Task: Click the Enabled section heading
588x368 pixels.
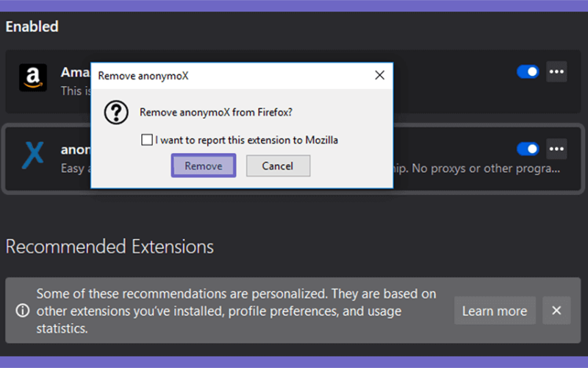Action: [x=32, y=26]
